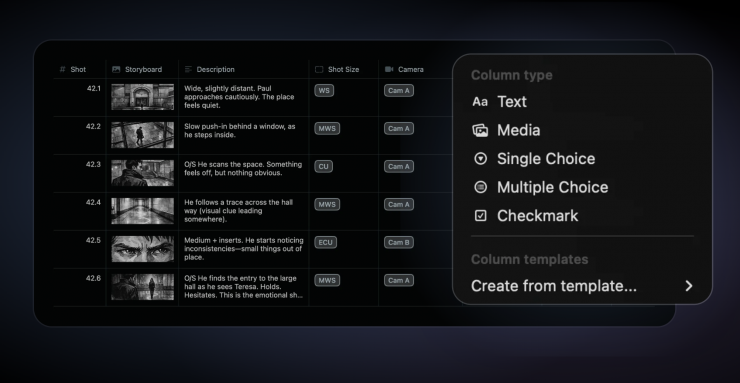Choose Multiple Choice column type
Image resolution: width=740 pixels, height=383 pixels.
(x=582, y=187)
